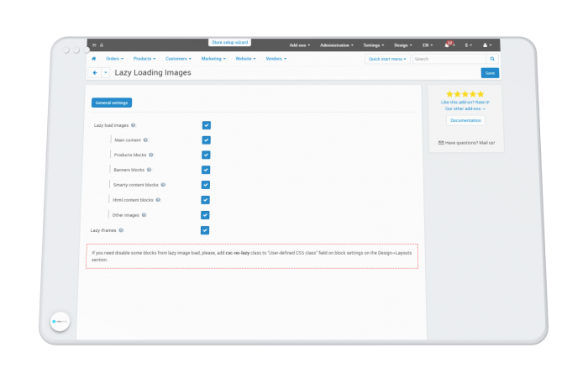Open the notifications bell icon
The width and height of the screenshot is (588, 374).
tap(447, 45)
